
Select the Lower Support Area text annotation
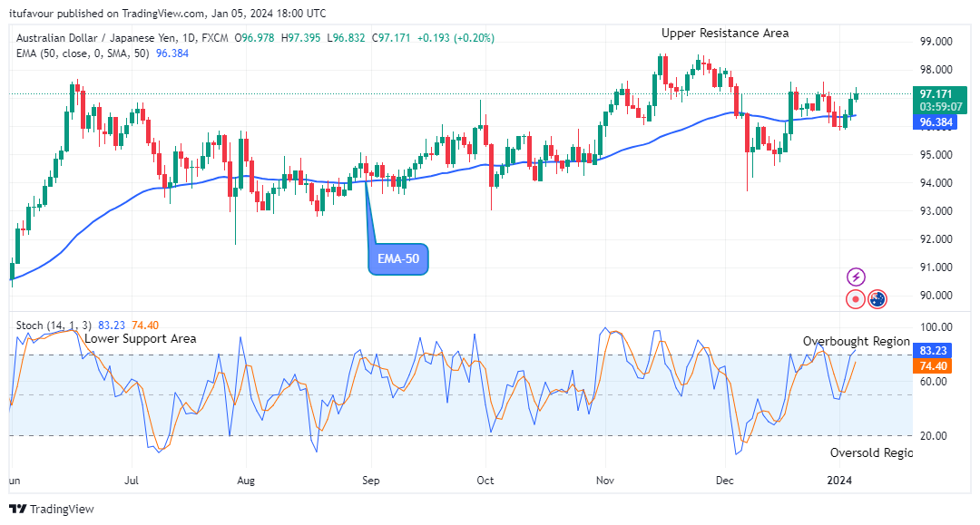(x=140, y=338)
